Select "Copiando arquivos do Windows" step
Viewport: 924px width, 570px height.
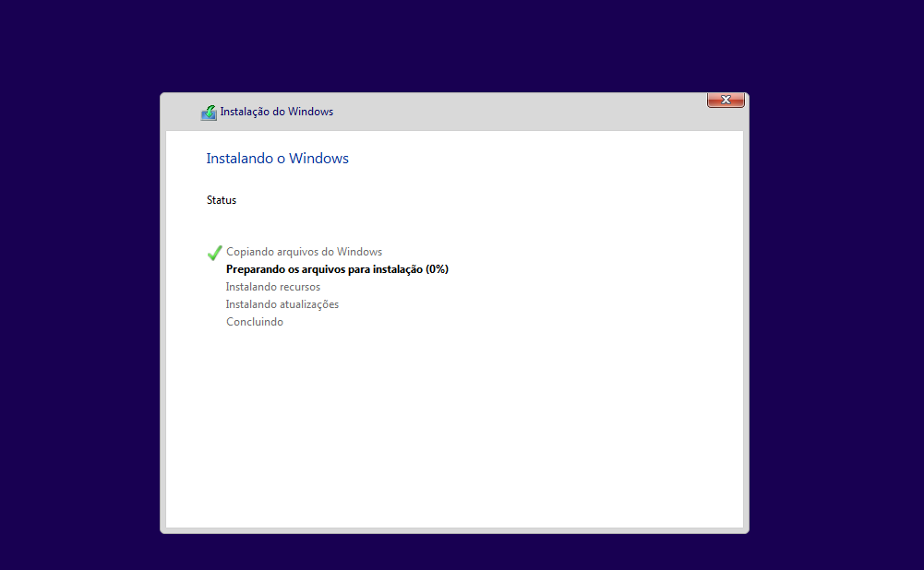click(x=304, y=252)
